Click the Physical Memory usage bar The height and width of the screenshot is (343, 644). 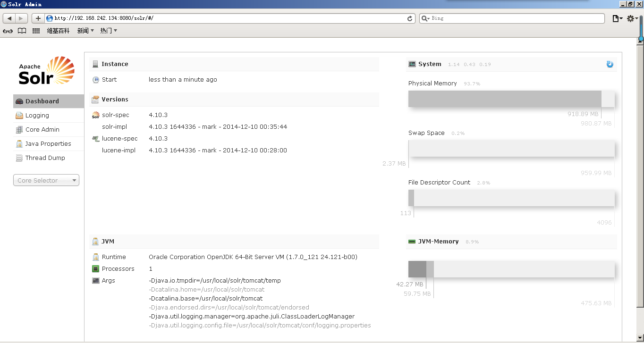coord(511,99)
